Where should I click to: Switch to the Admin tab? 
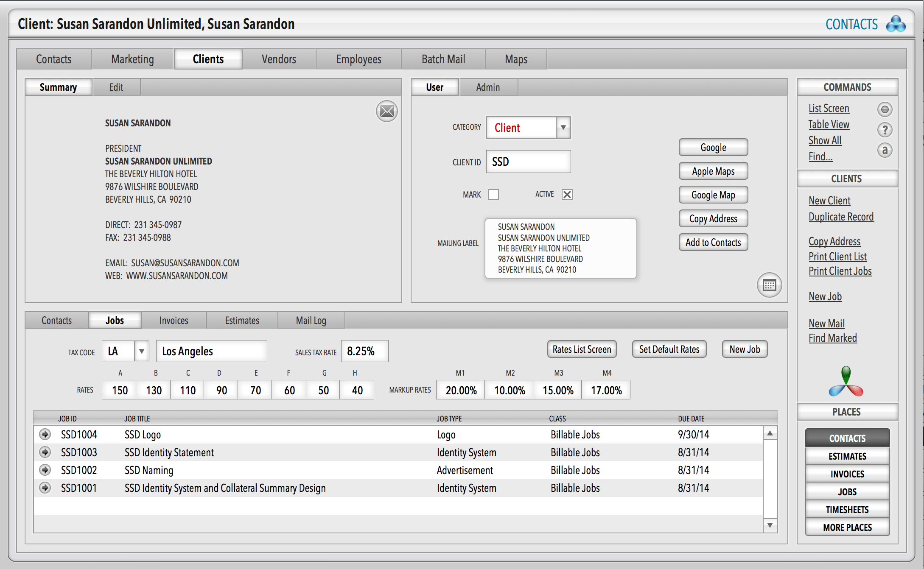pos(488,87)
